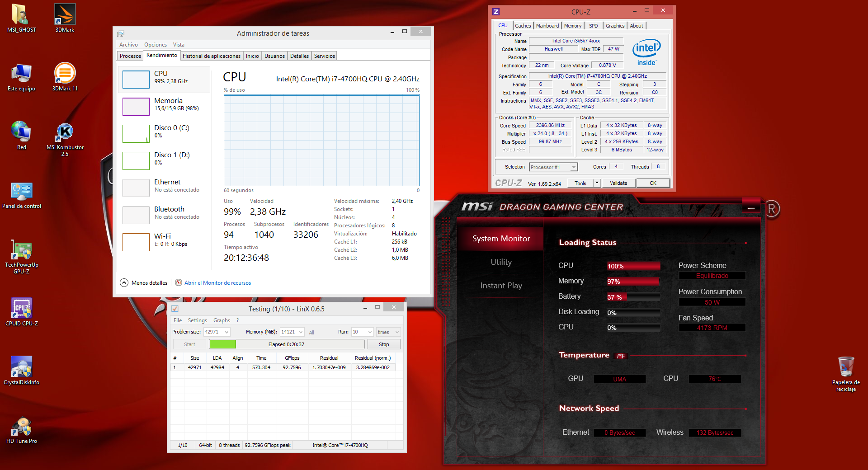Switch to the Procesos tab
The height and width of the screenshot is (470, 868).
(x=130, y=56)
